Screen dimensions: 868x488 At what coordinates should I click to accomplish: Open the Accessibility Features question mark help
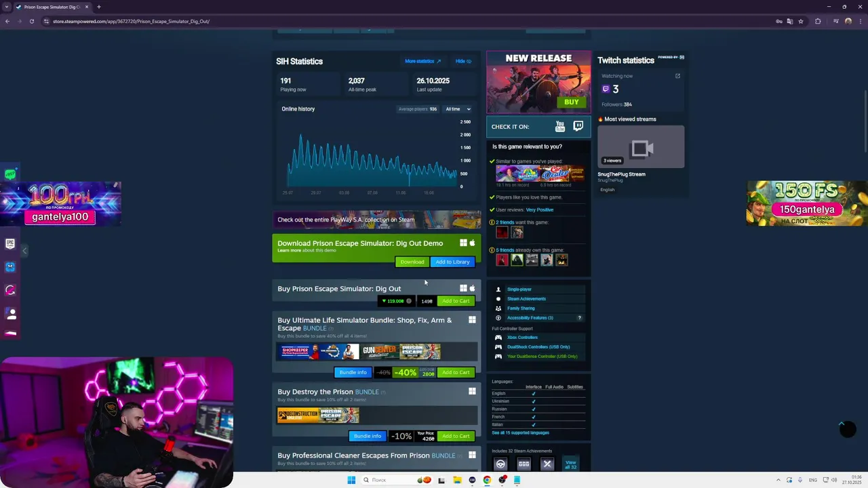[x=579, y=318]
